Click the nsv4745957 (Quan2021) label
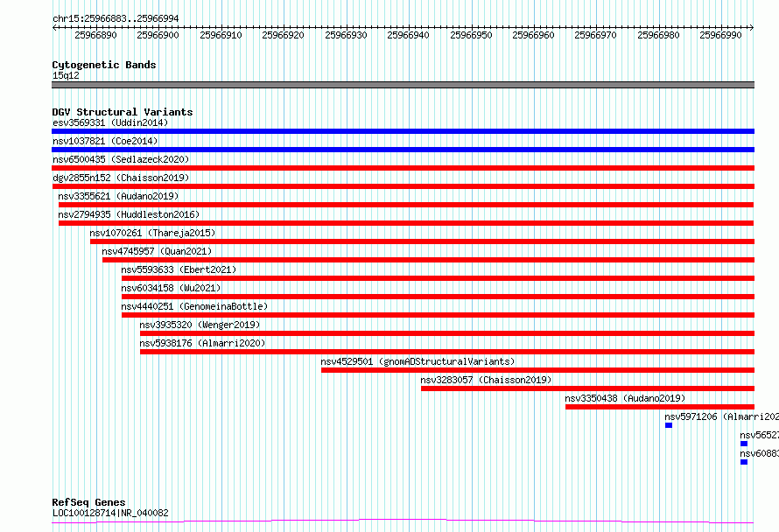This screenshot has height=532, width=779. (157, 251)
